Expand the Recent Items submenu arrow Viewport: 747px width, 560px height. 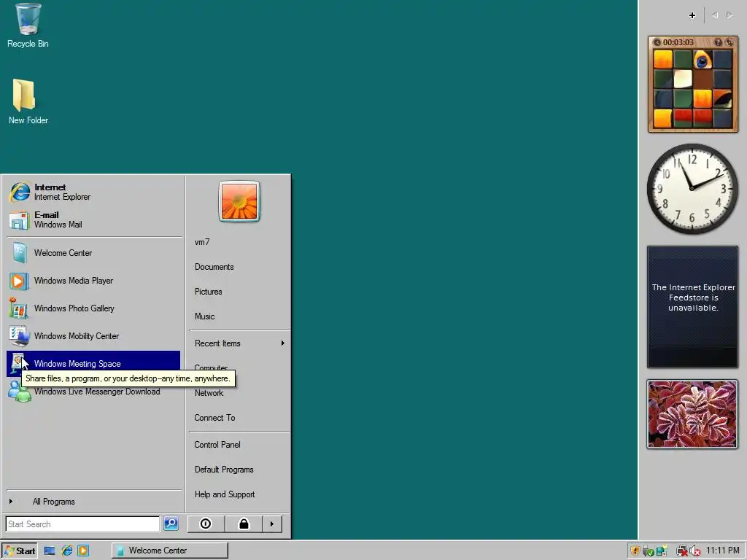[x=283, y=343]
